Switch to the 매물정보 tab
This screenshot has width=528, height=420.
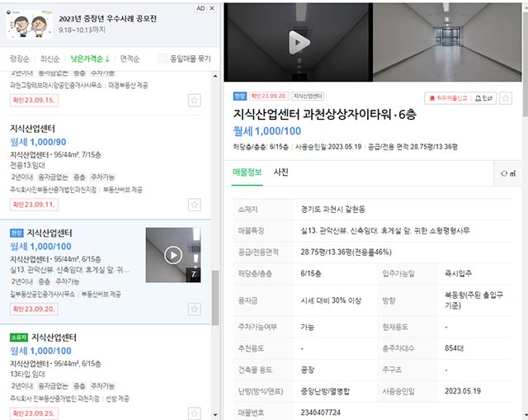pos(247,172)
